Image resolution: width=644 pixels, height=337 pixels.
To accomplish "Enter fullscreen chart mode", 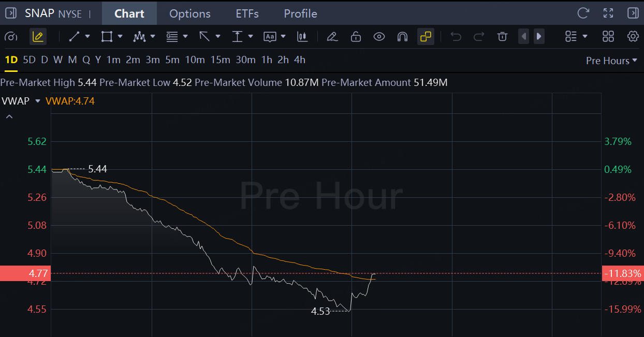I will click(608, 13).
